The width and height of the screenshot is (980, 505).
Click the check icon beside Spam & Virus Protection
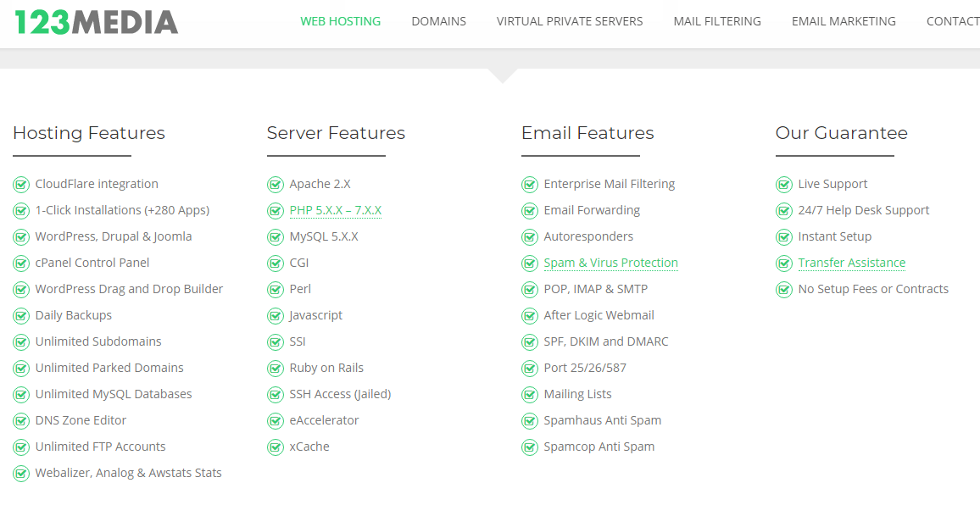tap(530, 264)
